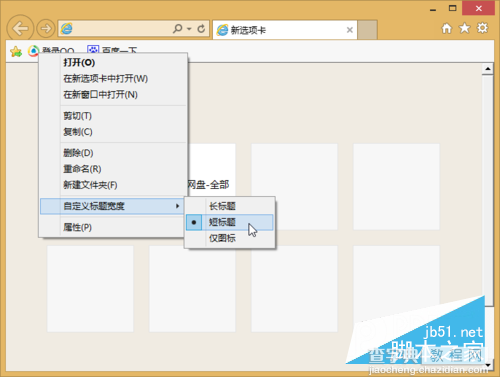This screenshot has width=500, height=377.
Task: Close the 新选项卡 tab
Action: coord(349,30)
